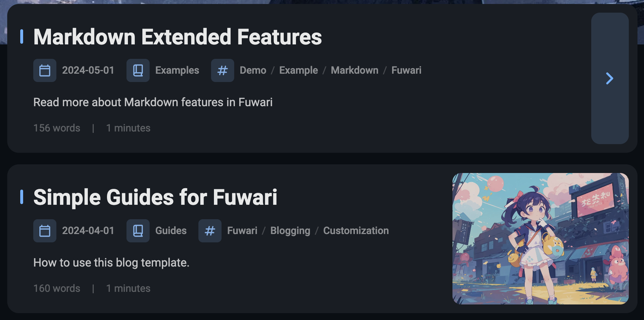Open the Simple Guides for Fuwari title
Viewport: 644px width, 320px height.
(x=155, y=197)
